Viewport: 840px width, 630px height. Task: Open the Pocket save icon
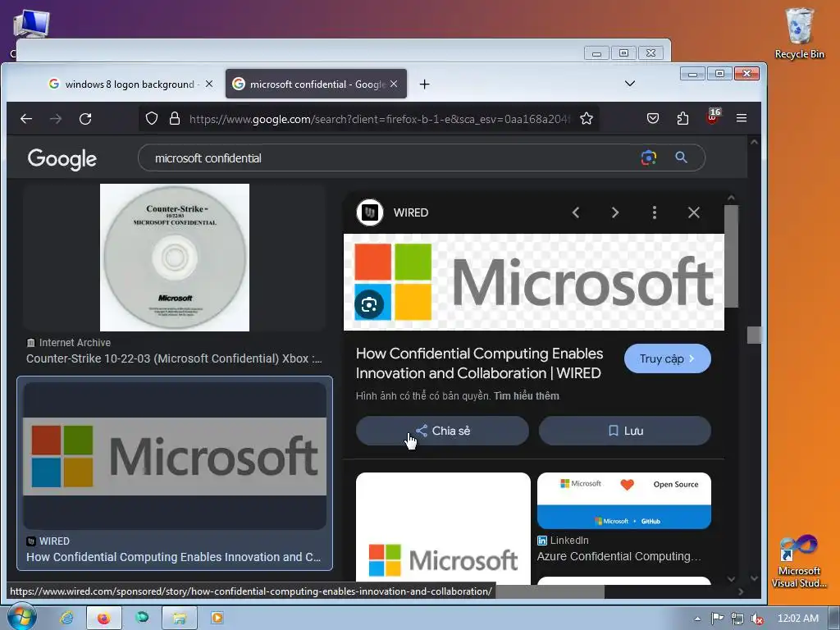click(652, 118)
